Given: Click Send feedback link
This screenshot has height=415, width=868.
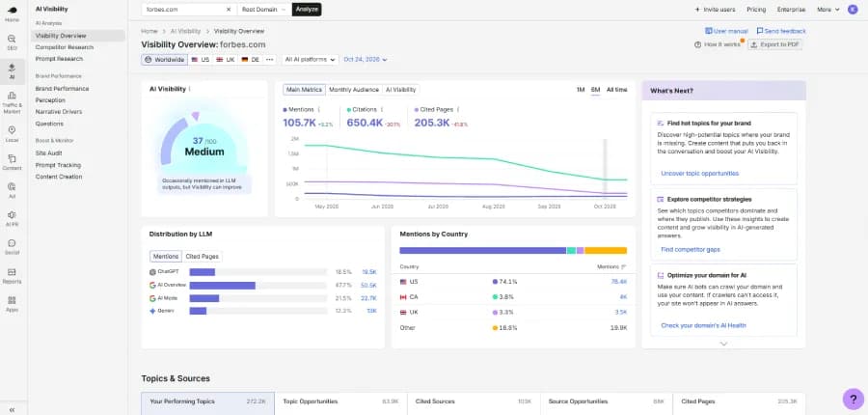Looking at the screenshot, I should pyautogui.click(x=781, y=31).
